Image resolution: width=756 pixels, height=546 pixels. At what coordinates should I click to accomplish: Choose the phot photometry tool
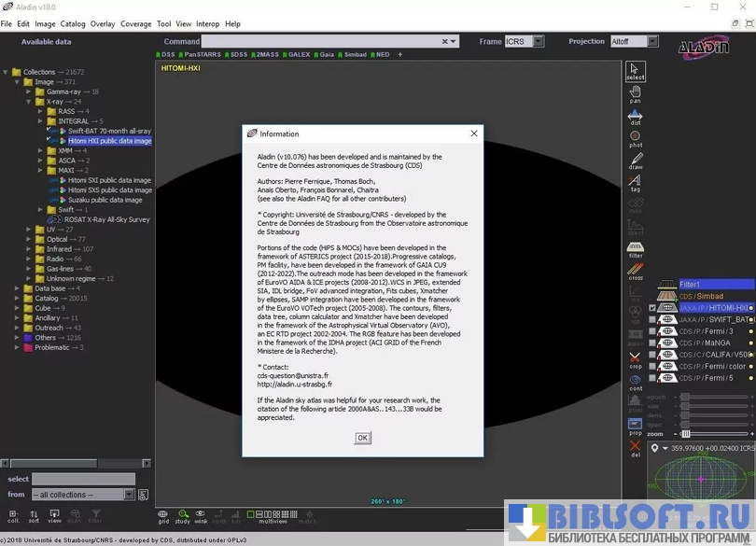click(635, 138)
